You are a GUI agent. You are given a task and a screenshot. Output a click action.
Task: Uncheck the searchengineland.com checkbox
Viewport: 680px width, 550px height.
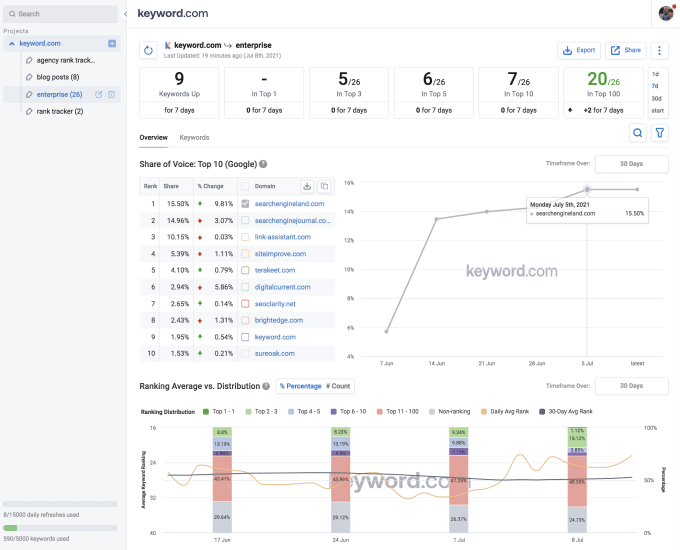pos(245,203)
